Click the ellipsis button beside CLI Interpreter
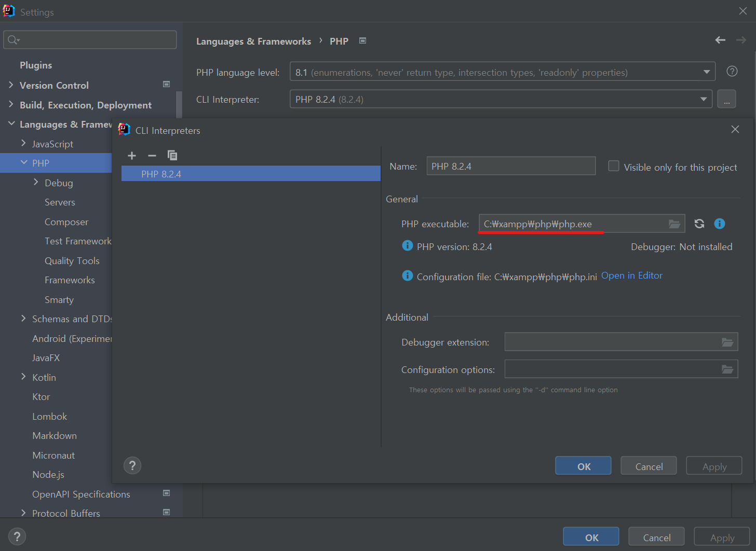The height and width of the screenshot is (551, 756). coord(726,99)
